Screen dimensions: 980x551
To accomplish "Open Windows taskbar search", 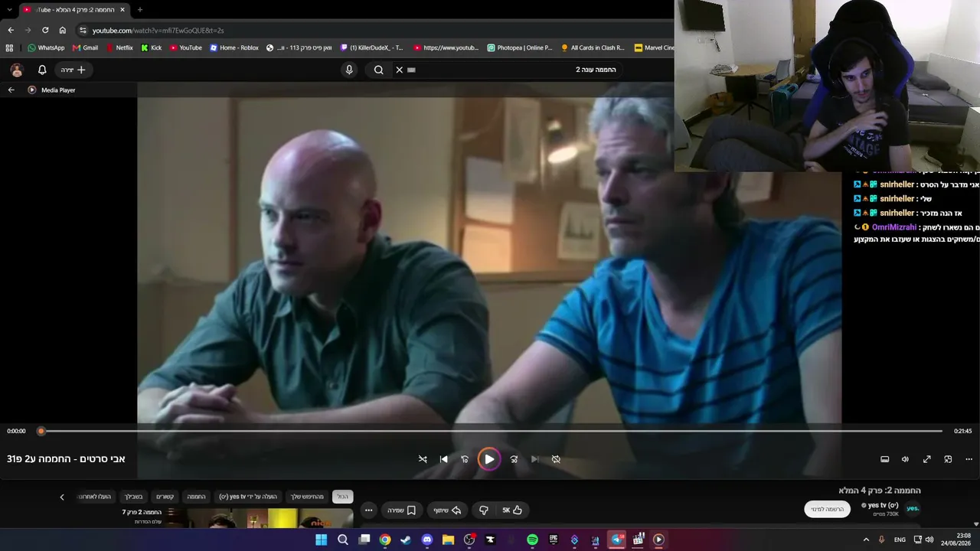I will (343, 540).
